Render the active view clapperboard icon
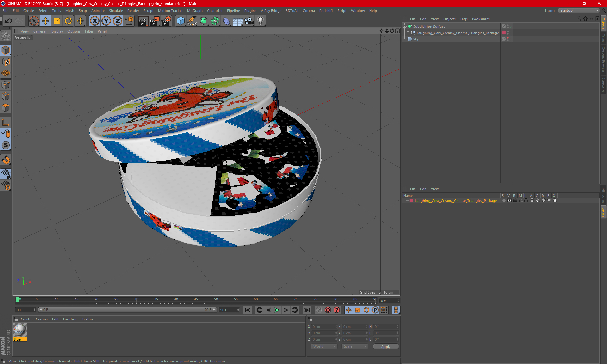 click(x=143, y=21)
